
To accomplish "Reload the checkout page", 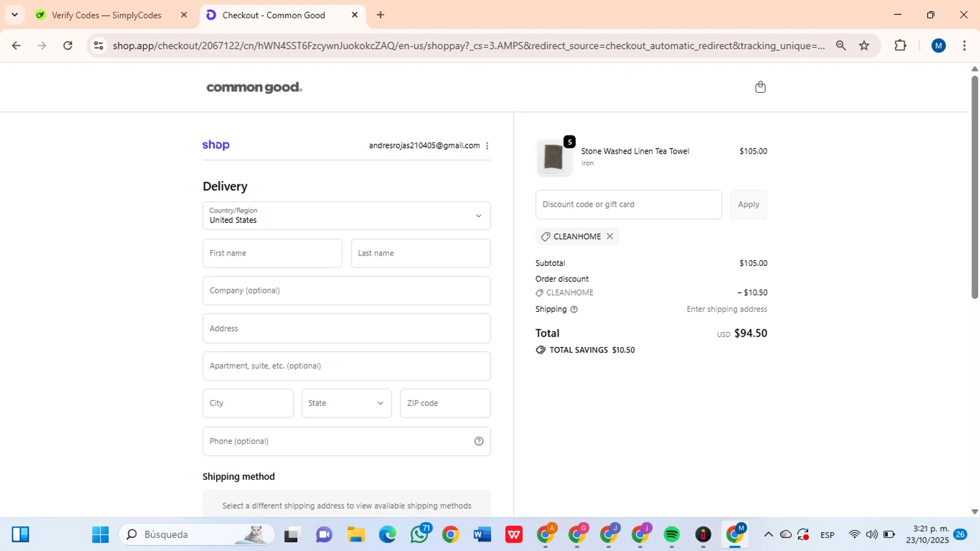I will point(68,46).
